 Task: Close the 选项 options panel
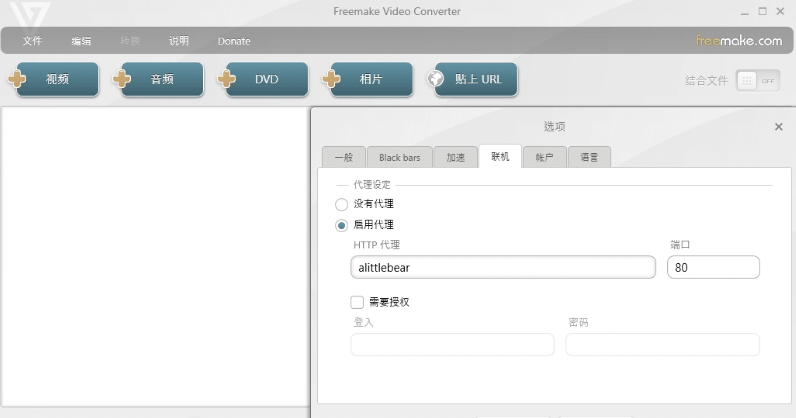pos(779,126)
